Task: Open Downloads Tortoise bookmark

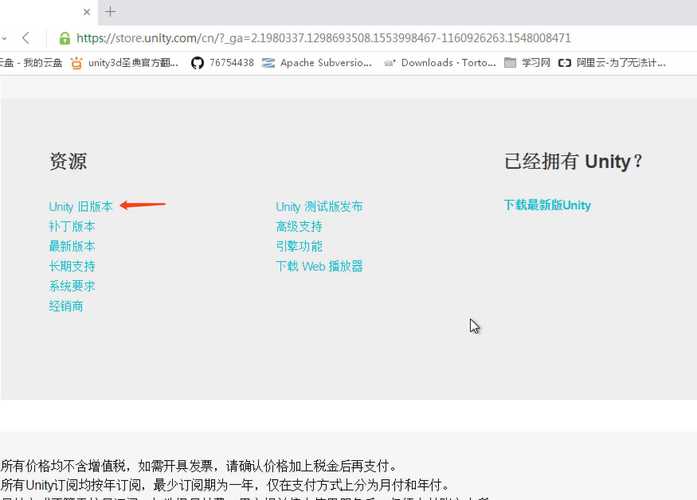Action: tap(440, 63)
